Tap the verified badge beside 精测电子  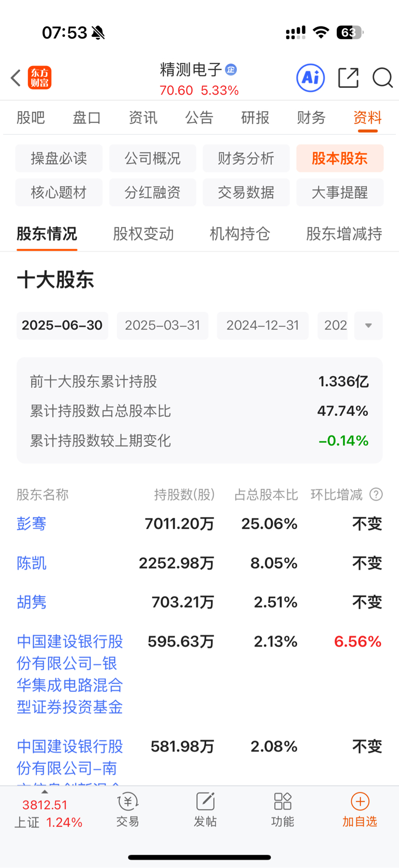pyautogui.click(x=231, y=69)
